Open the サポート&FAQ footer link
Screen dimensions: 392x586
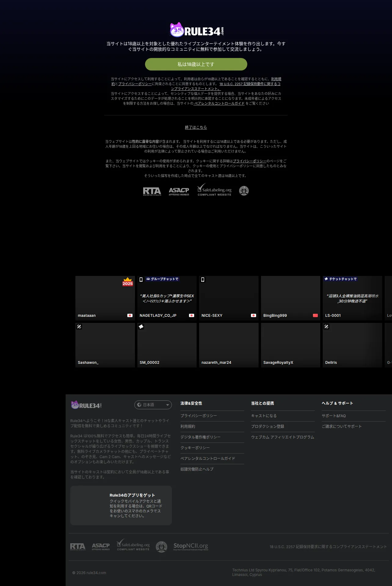(334, 416)
